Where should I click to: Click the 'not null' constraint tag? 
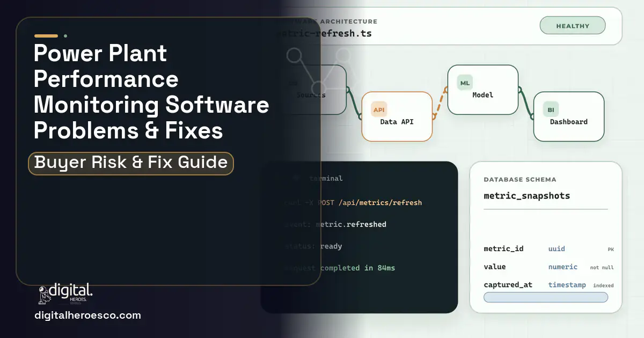point(602,268)
